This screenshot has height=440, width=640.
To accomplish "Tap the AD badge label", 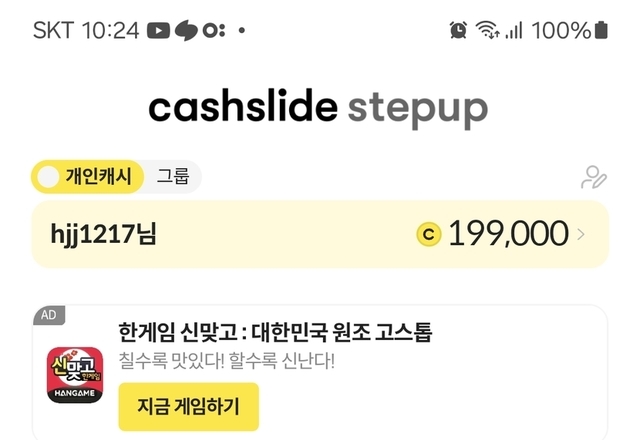I will tap(48, 315).
